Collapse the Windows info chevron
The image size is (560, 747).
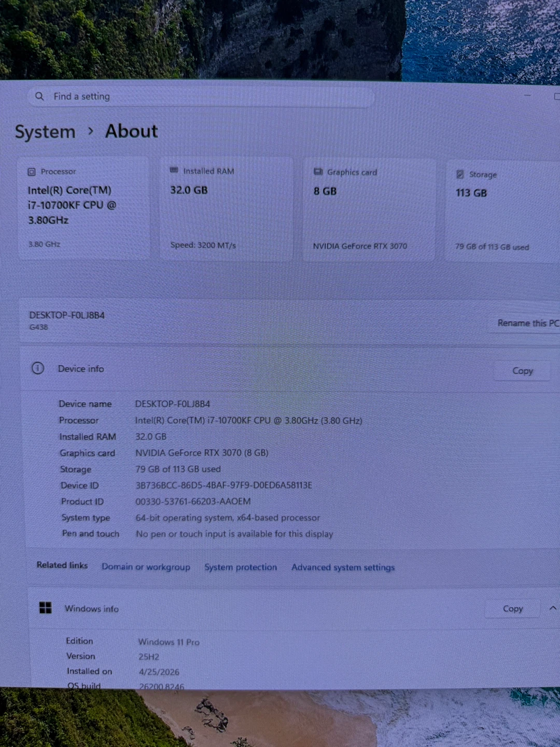pos(552,608)
